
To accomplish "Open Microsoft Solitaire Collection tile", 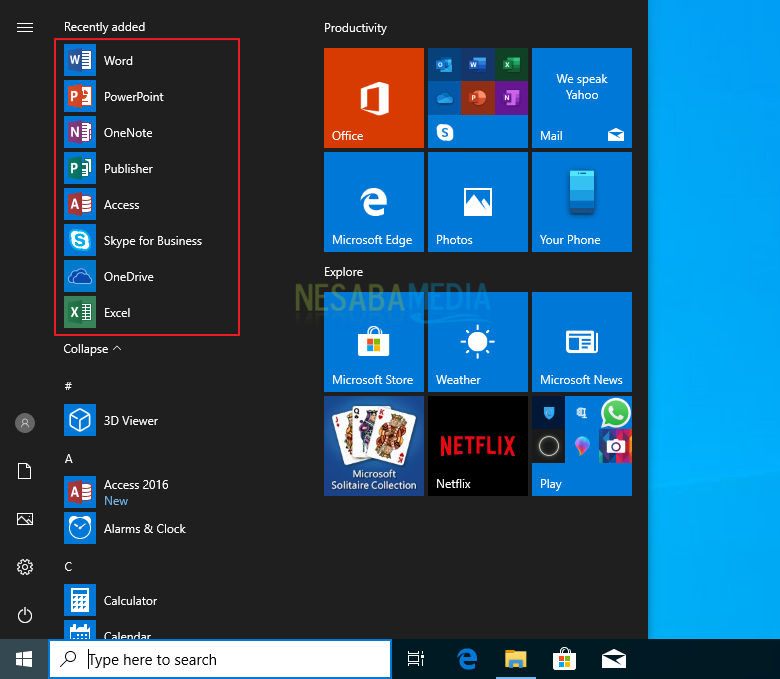I will click(374, 446).
